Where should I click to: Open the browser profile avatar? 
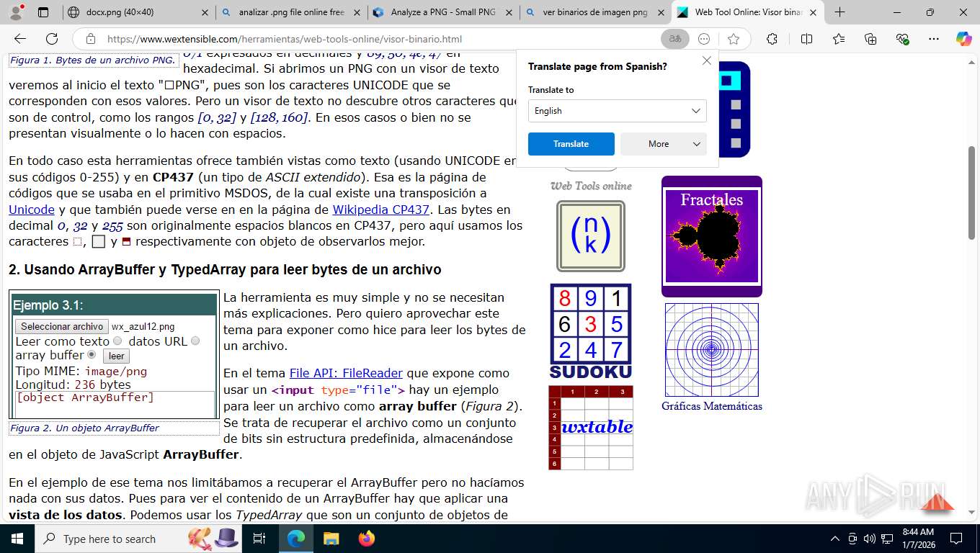pyautogui.click(x=17, y=12)
